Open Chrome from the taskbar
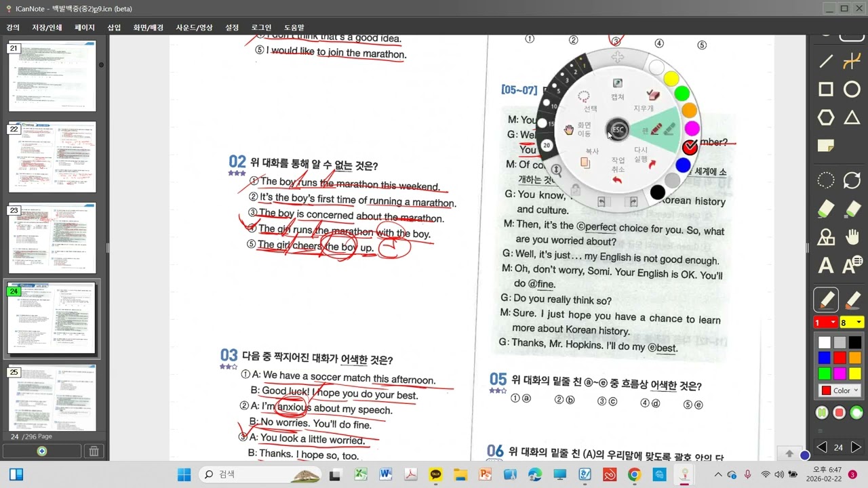The height and width of the screenshot is (488, 868). tap(633, 474)
